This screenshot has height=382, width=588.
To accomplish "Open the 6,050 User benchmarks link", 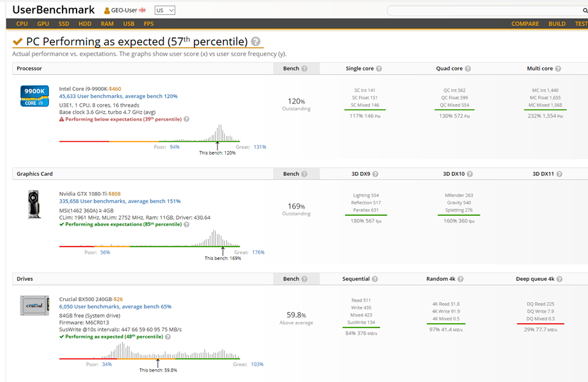I will (115, 307).
